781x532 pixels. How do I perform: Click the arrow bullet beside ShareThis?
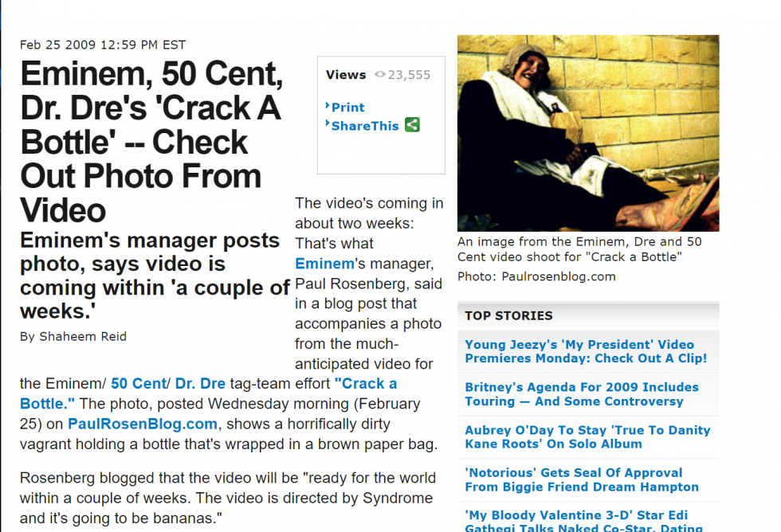[x=328, y=123]
